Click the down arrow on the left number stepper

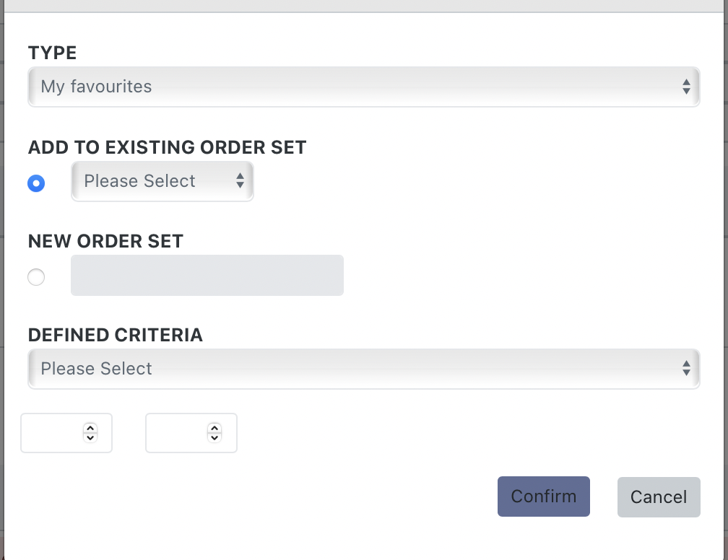(90, 437)
